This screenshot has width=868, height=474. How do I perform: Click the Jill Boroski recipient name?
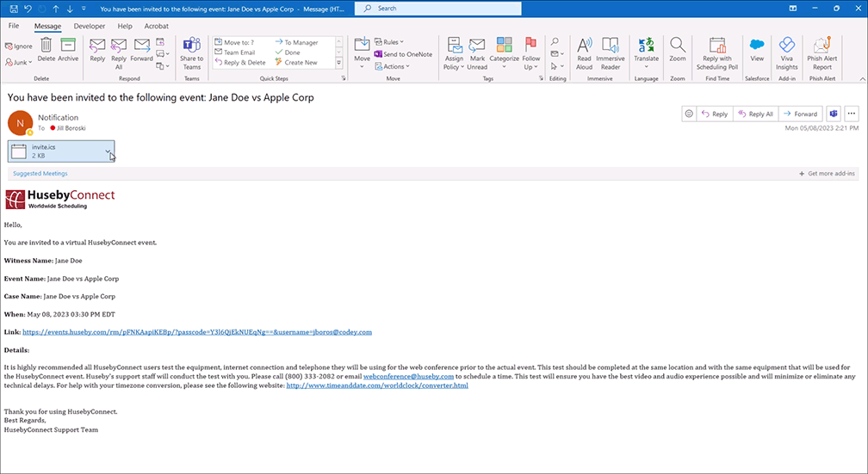(x=71, y=128)
